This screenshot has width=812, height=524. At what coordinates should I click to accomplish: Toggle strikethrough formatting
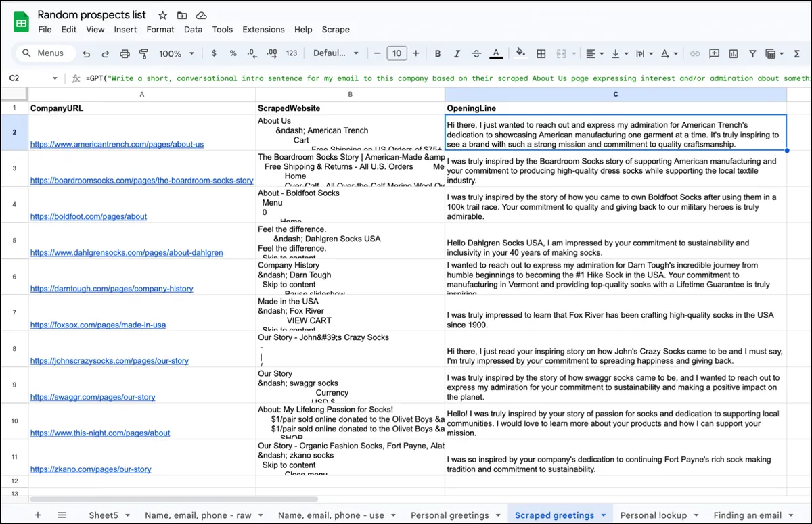[476, 53]
